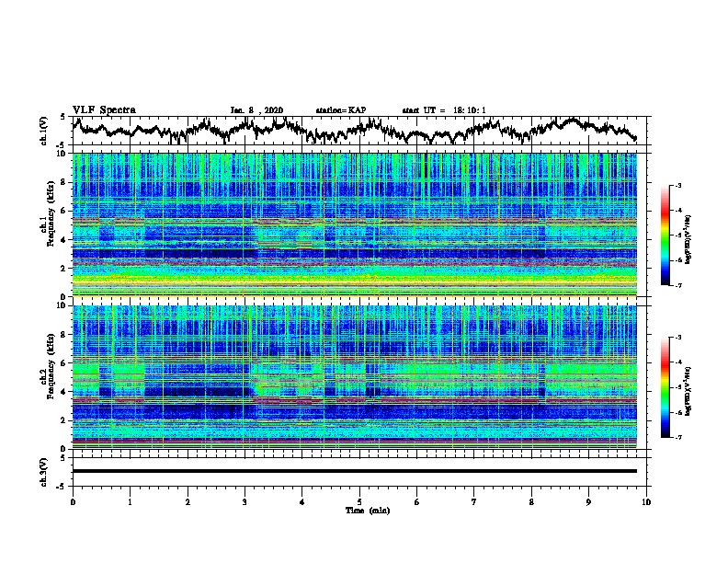Viewport: 728px width, 563px height.
Task: Click the "-3" label on ch.2 color scale
Action: click(x=678, y=338)
